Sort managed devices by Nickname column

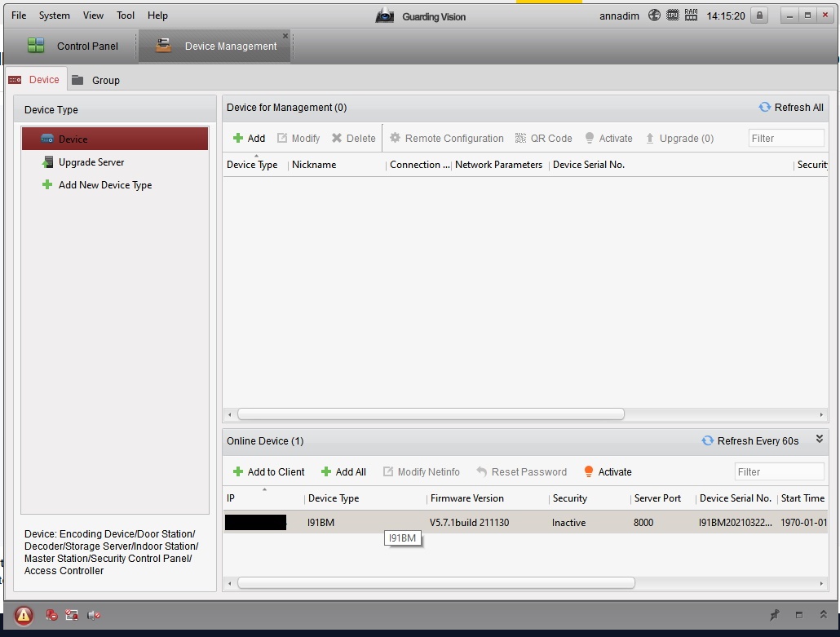click(314, 165)
